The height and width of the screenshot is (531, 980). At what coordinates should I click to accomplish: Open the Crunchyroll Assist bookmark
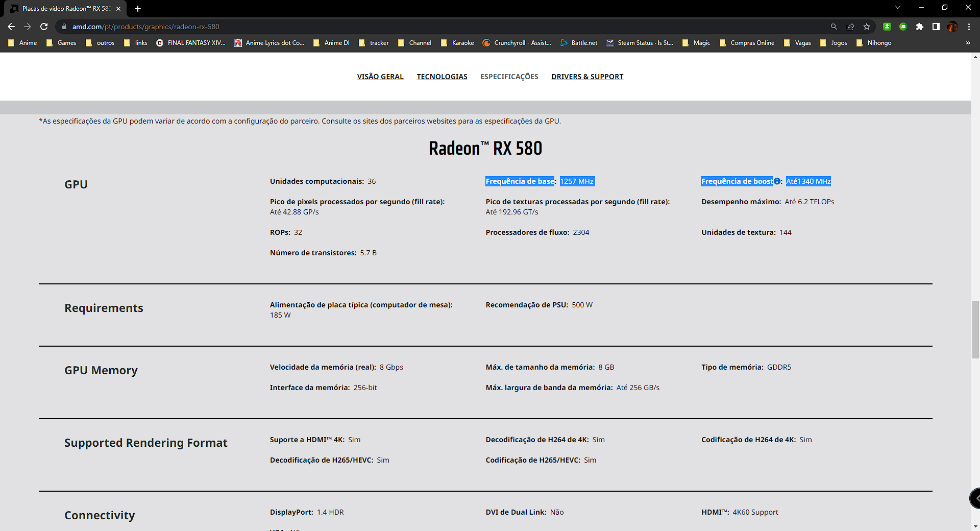(517, 43)
